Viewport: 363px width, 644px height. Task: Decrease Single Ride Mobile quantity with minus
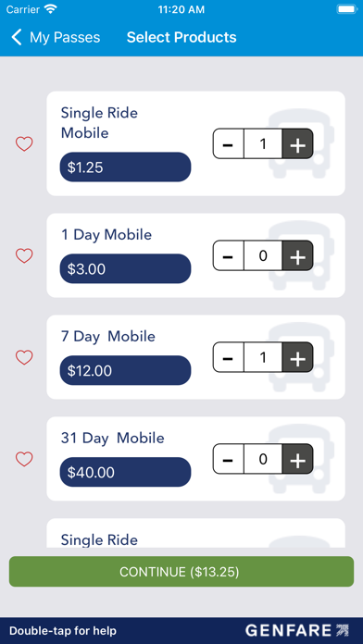228,143
